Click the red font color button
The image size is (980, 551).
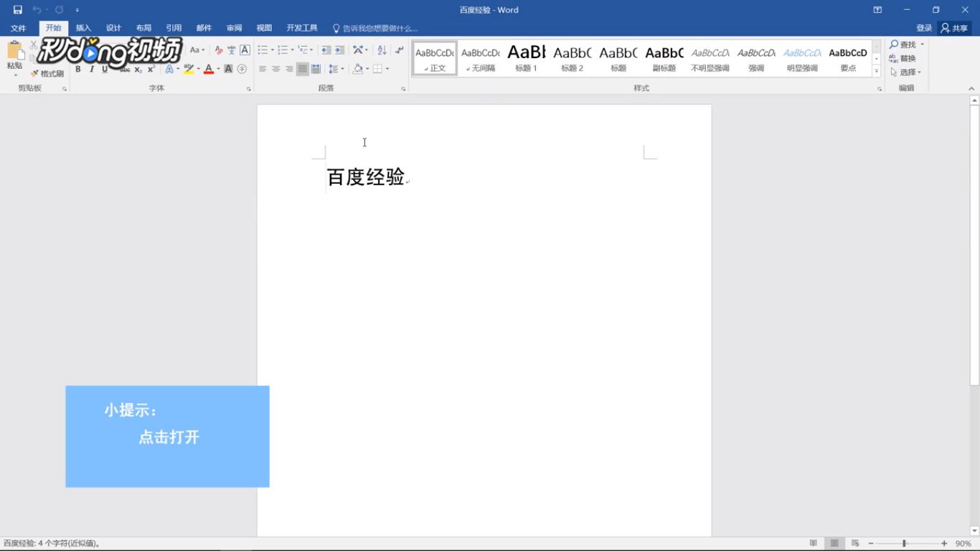(209, 70)
